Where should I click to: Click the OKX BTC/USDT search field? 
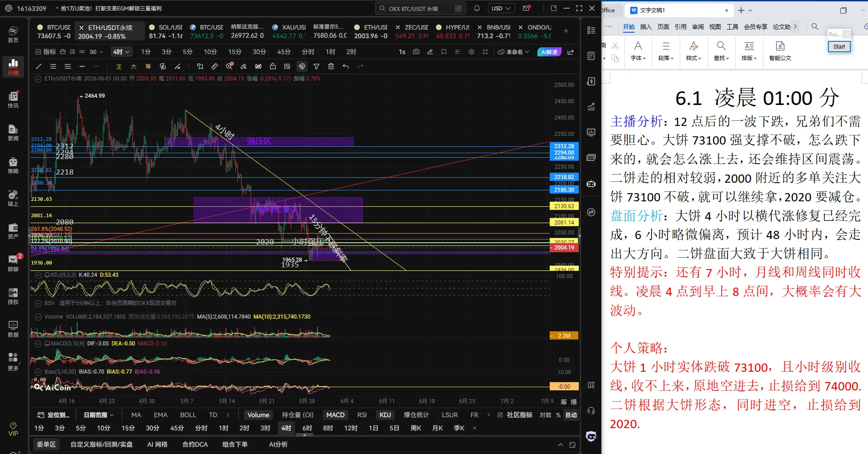[421, 8]
